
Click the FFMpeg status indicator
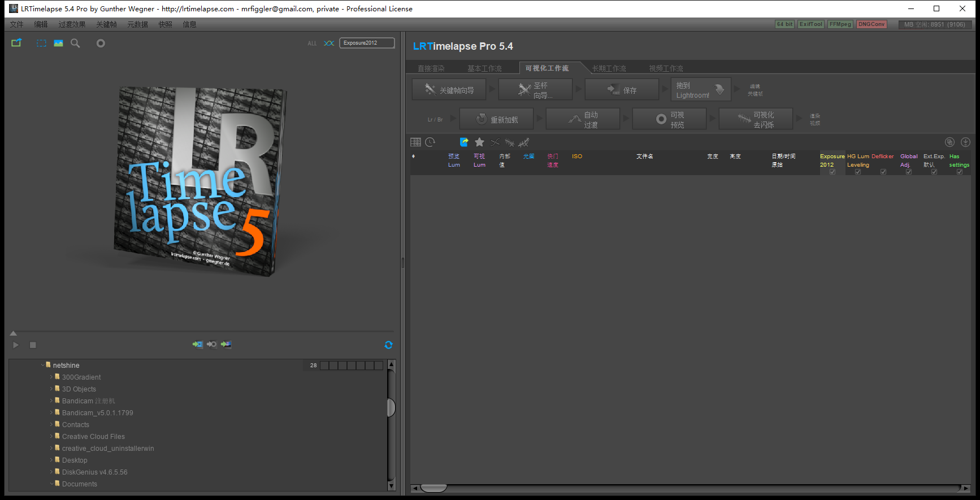pos(840,24)
